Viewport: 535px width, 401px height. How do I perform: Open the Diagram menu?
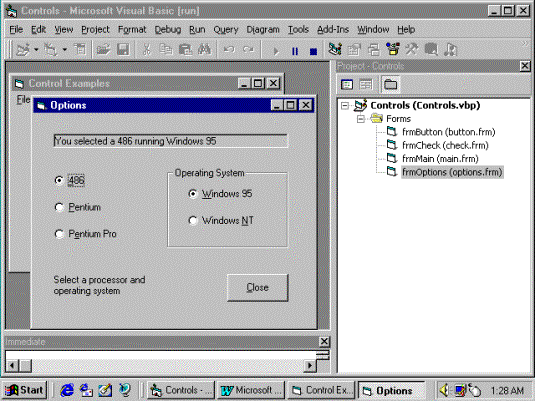pyautogui.click(x=263, y=30)
